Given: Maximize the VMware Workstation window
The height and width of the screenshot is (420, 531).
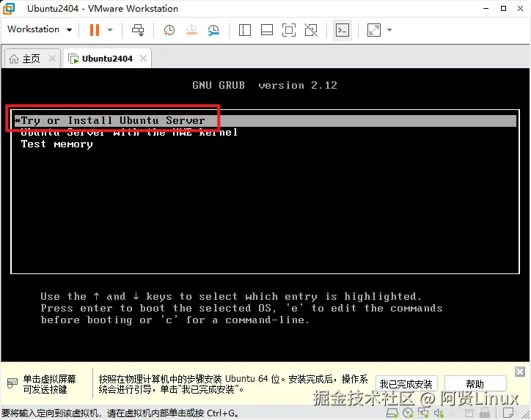Looking at the screenshot, I should pos(504,9).
